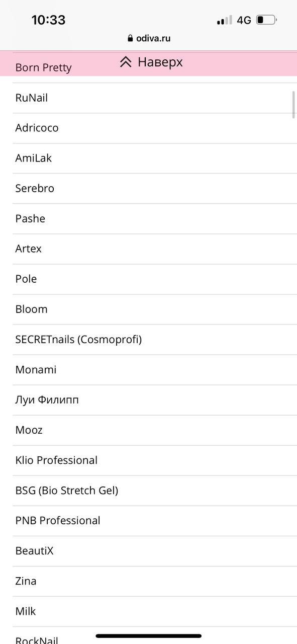
Task: Click the page scrollbar thumb
Action: coord(293,105)
